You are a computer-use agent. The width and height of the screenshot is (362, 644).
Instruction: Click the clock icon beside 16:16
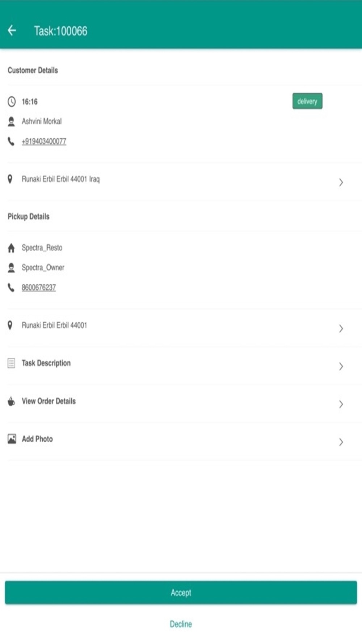tap(12, 101)
